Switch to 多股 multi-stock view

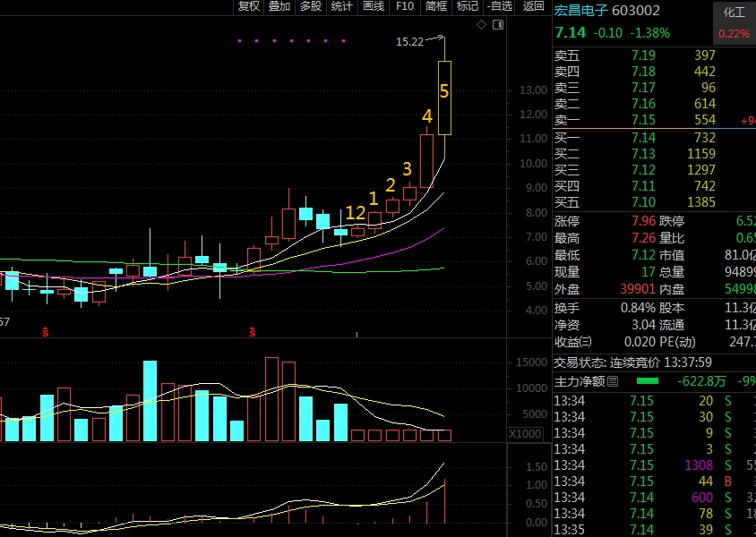point(311,6)
